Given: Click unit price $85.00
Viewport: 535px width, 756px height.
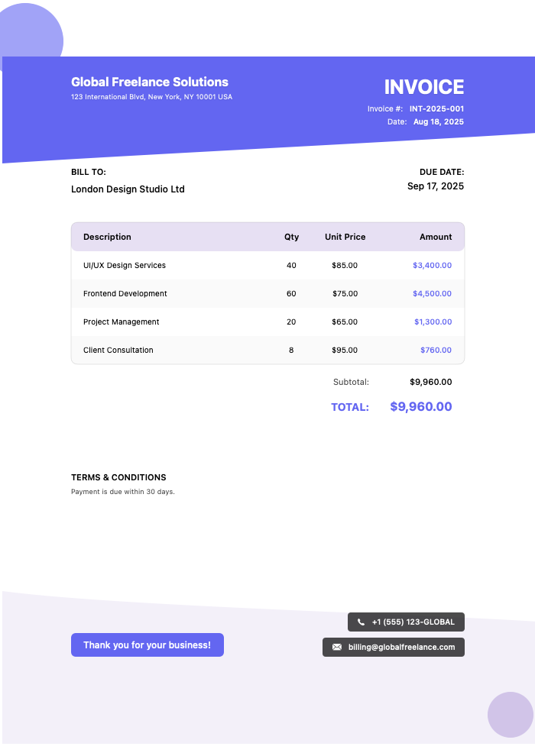Looking at the screenshot, I should click(345, 265).
